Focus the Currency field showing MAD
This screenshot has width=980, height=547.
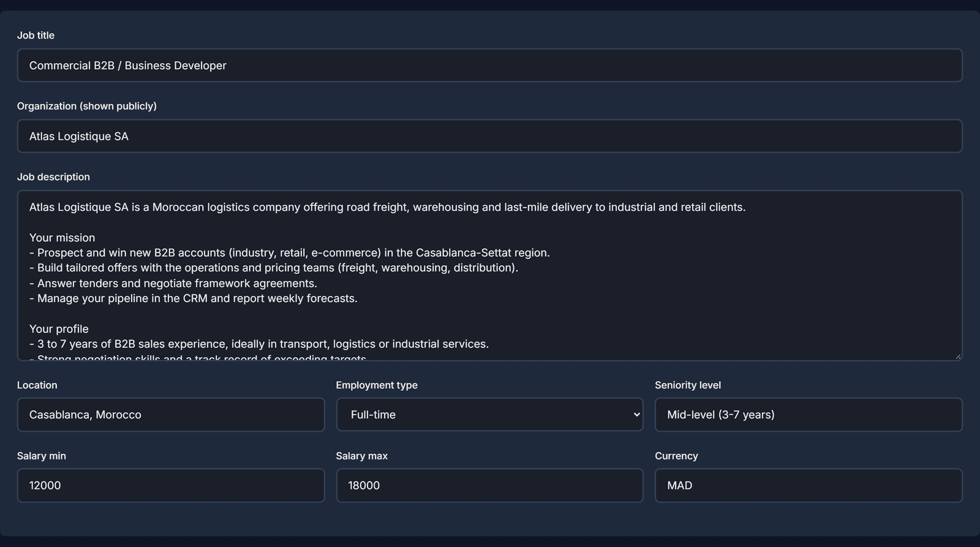tap(809, 486)
